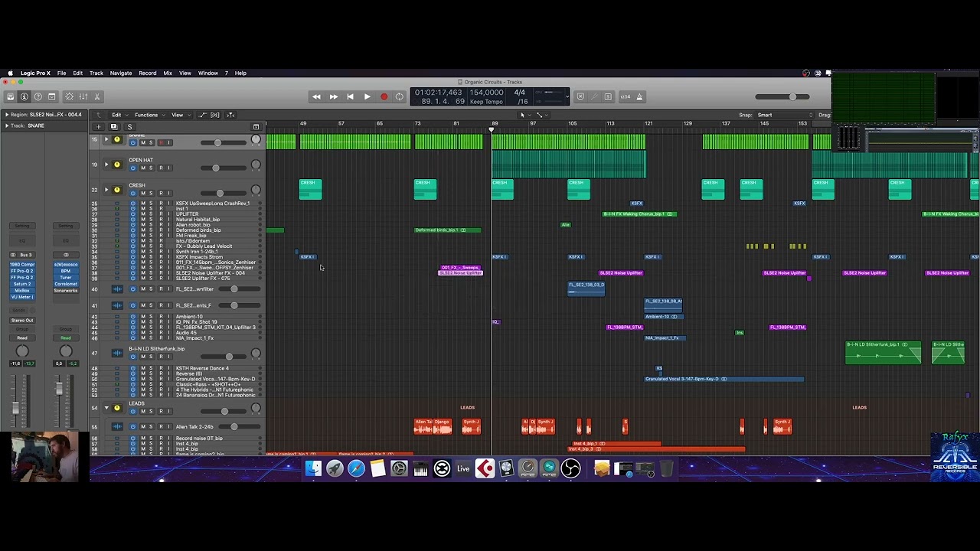Toggle the Cycle loop button
The image size is (980, 551).
tap(400, 96)
